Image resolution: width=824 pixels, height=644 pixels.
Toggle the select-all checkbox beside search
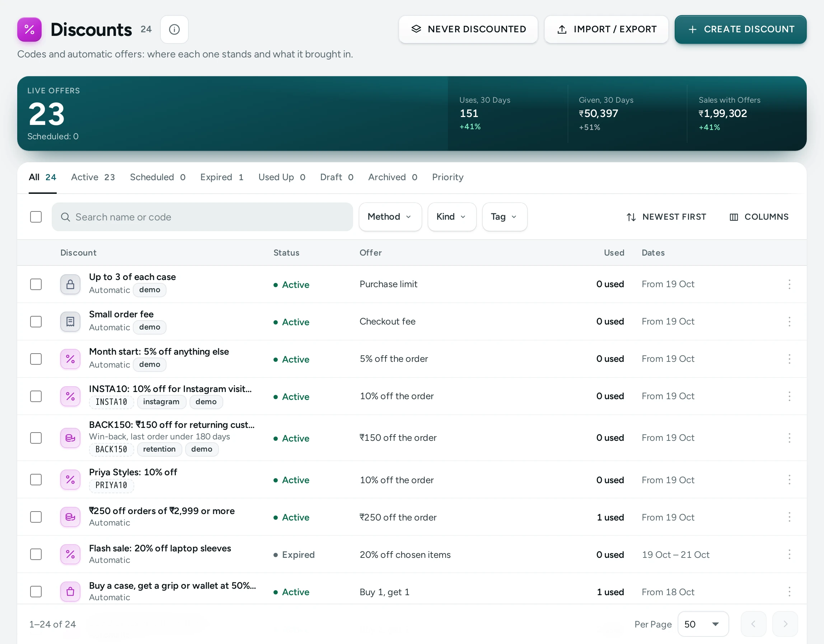(x=36, y=217)
